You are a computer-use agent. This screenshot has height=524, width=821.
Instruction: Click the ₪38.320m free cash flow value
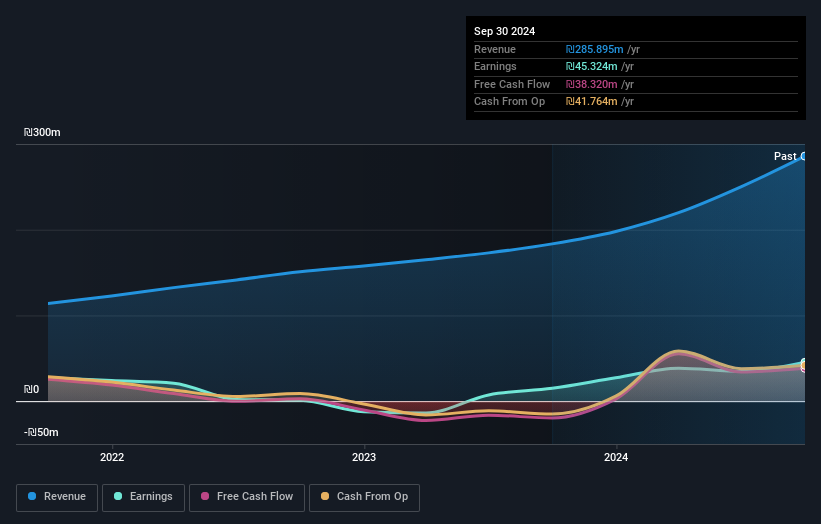[591, 84]
